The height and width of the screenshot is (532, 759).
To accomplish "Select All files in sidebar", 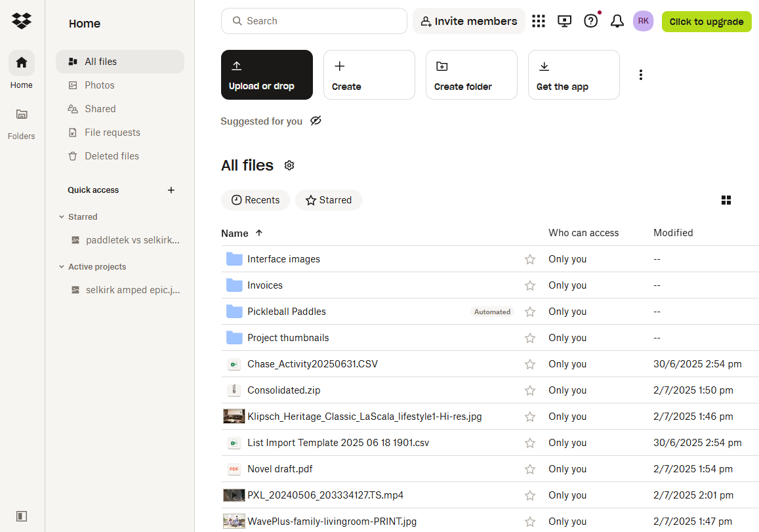I will pyautogui.click(x=120, y=62).
